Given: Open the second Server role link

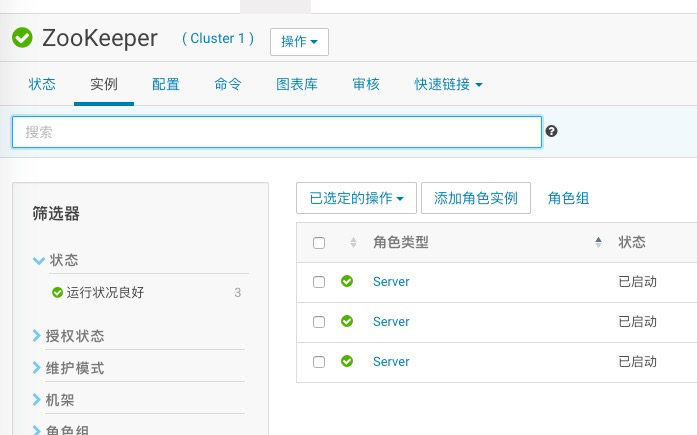Looking at the screenshot, I should (x=391, y=322).
